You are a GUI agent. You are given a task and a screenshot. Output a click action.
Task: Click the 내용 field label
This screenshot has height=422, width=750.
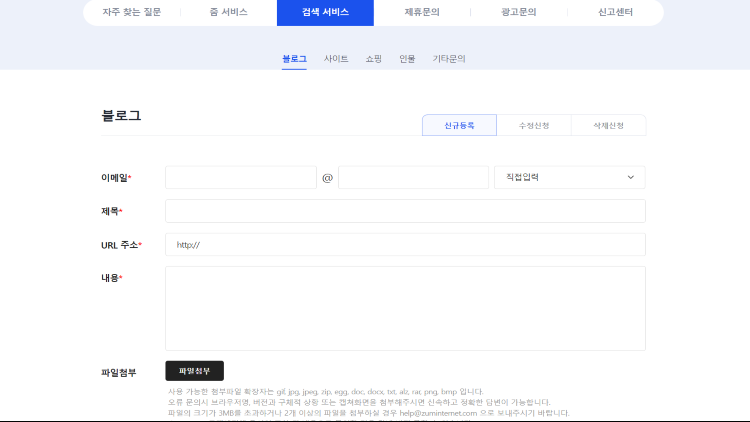point(111,278)
